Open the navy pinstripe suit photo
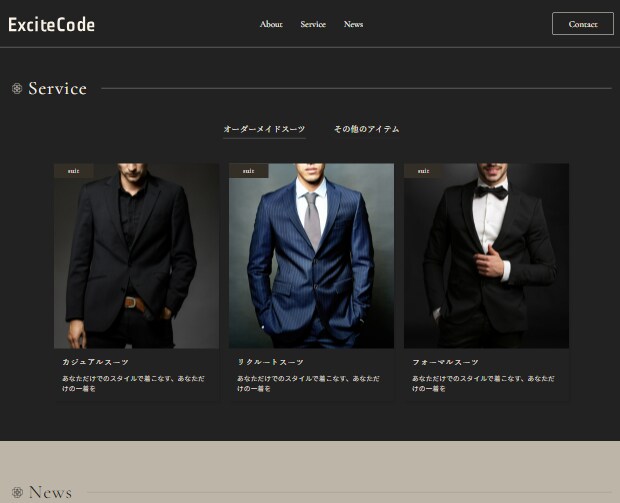 [x=311, y=256]
